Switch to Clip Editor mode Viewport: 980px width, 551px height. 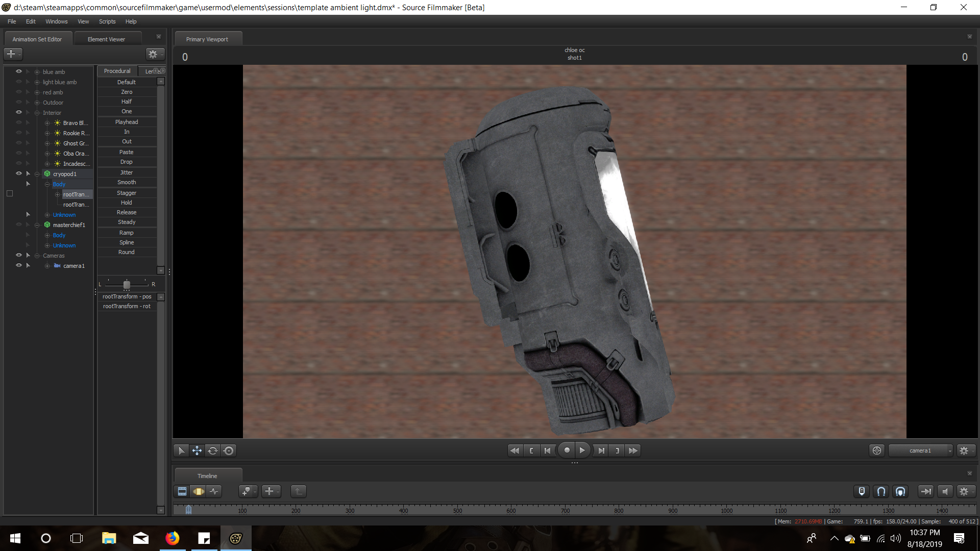[182, 491]
